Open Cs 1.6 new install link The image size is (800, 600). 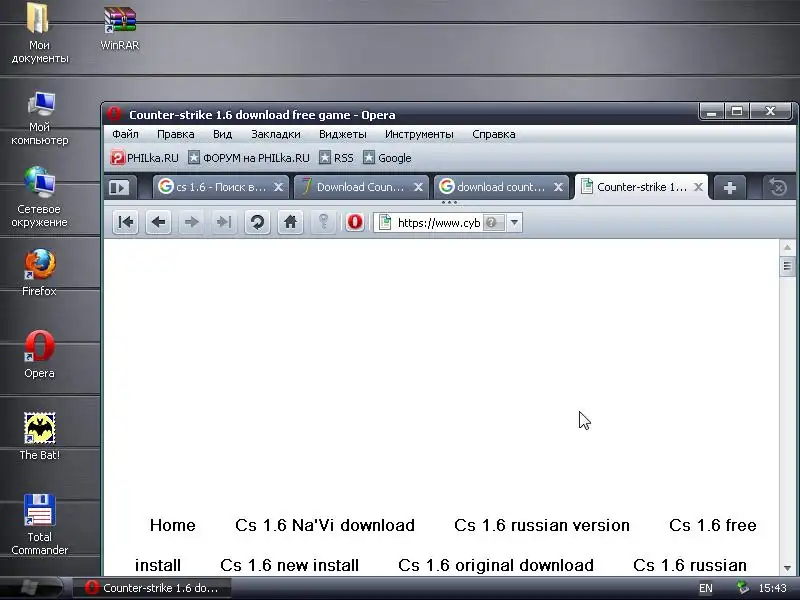289,565
